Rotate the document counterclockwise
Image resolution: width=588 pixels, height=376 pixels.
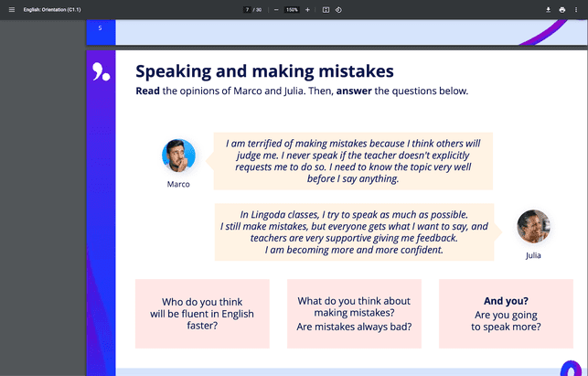338,9
